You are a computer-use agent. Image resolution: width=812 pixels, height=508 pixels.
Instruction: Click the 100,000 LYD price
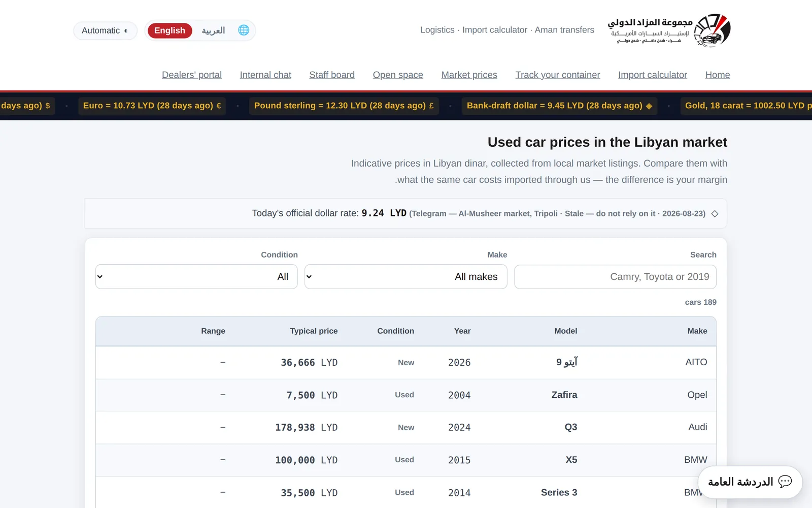click(x=307, y=460)
